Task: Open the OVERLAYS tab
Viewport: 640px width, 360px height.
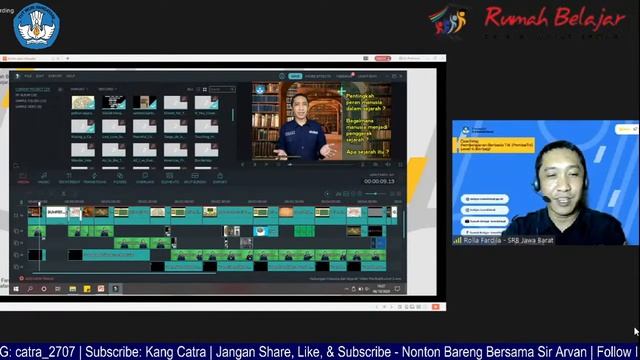Action: click(145, 178)
